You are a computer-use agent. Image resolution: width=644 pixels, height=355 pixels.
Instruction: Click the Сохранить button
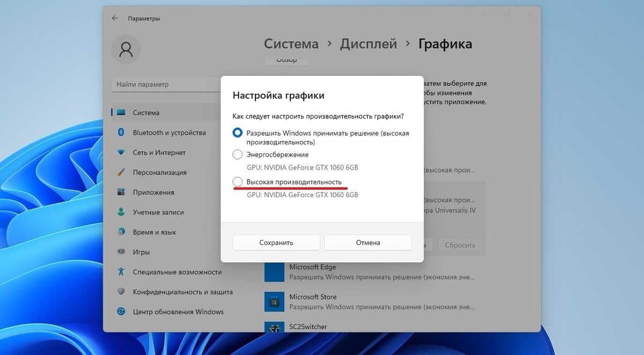point(276,242)
